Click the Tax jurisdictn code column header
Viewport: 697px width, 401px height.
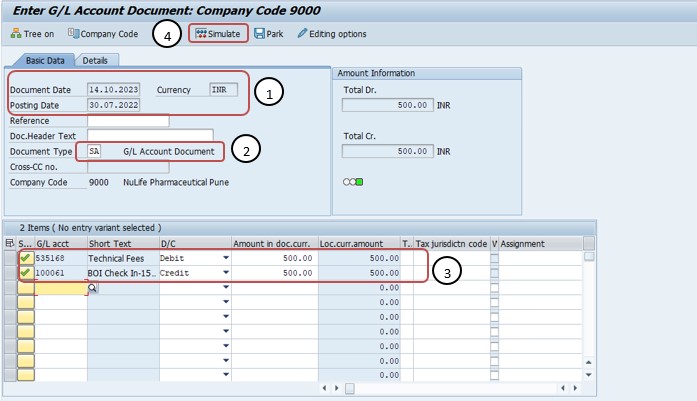pyautogui.click(x=452, y=244)
